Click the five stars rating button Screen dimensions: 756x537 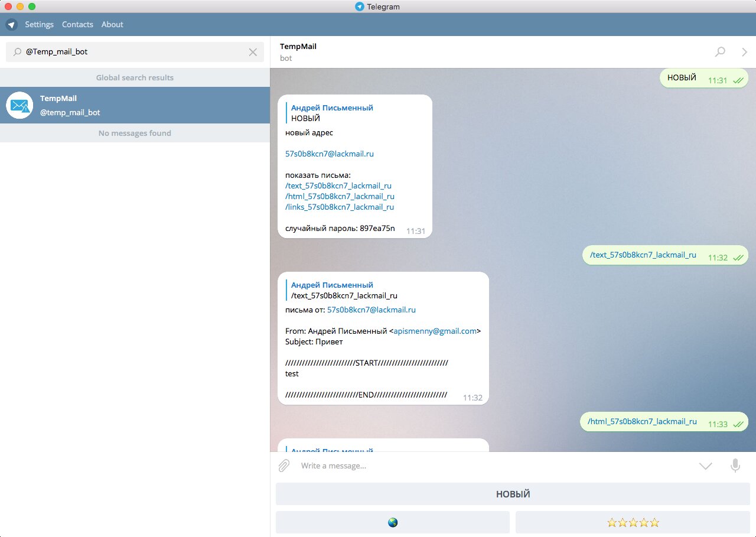coord(633,522)
